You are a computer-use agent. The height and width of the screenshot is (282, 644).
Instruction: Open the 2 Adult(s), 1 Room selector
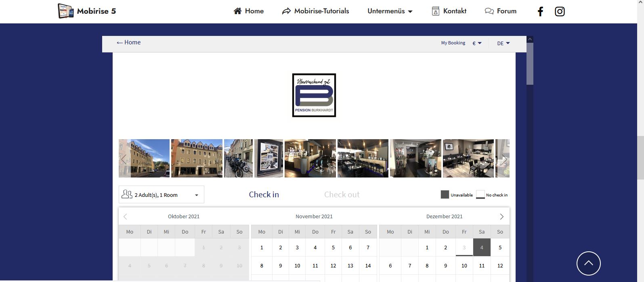click(161, 195)
